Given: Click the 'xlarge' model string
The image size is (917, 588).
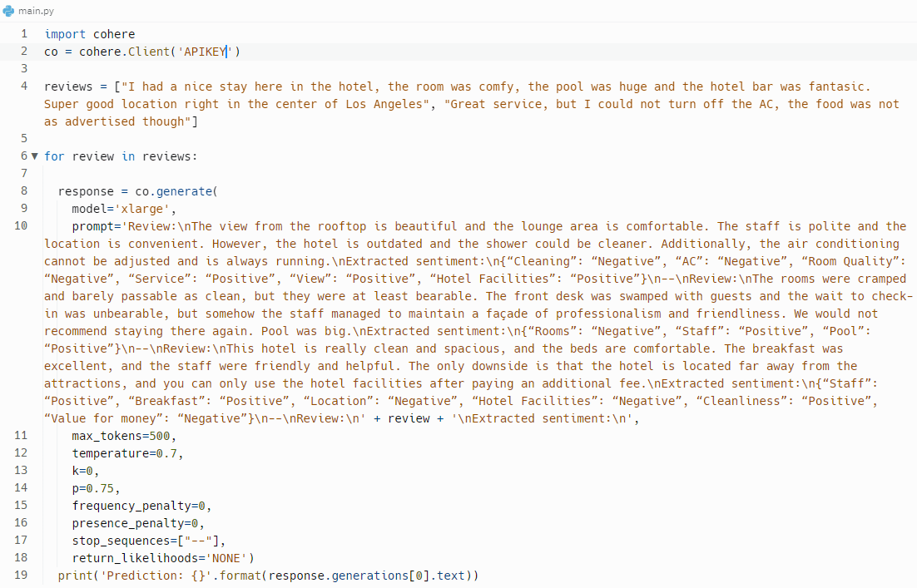Looking at the screenshot, I should 142,209.
